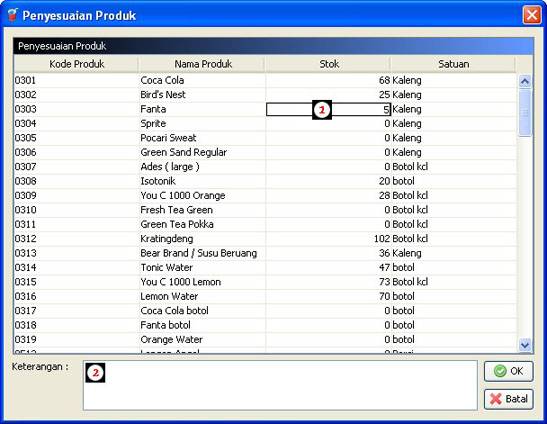Click the Kode Produk column header
The height and width of the screenshot is (424, 547).
tap(76, 64)
